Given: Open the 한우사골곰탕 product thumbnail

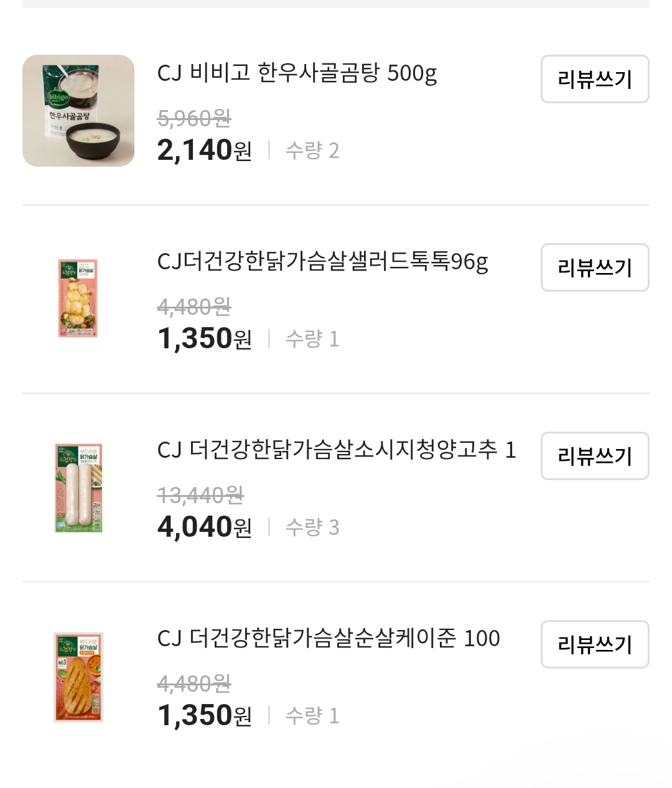Looking at the screenshot, I should [x=78, y=111].
